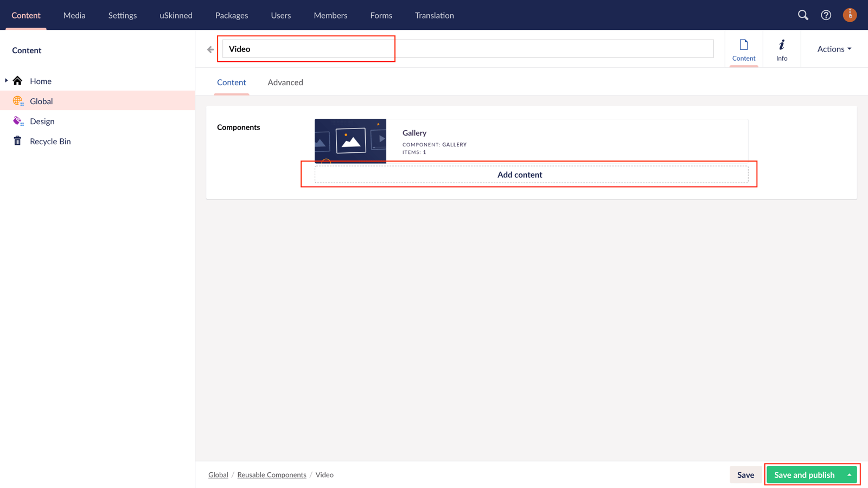This screenshot has height=488, width=868.
Task: Click the Gallery component thumbnail
Action: coord(350,140)
